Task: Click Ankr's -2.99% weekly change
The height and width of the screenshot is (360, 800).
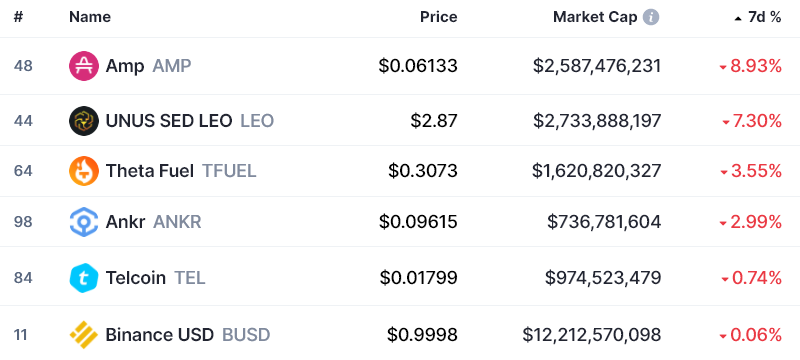Action: tap(751, 222)
